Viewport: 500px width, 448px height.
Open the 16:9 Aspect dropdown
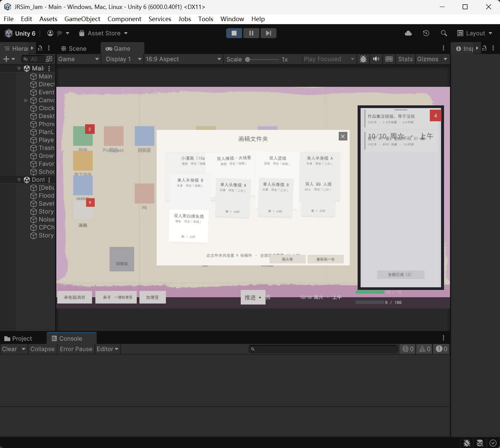183,59
